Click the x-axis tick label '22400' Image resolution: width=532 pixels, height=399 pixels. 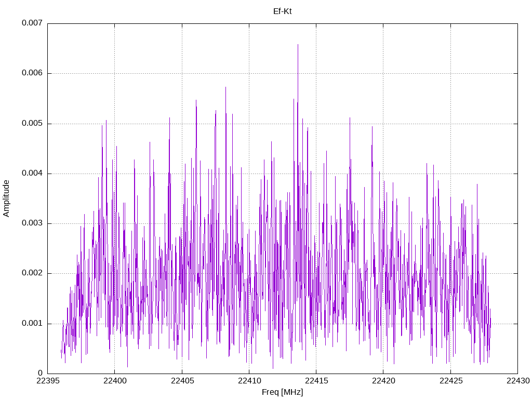[x=115, y=381]
